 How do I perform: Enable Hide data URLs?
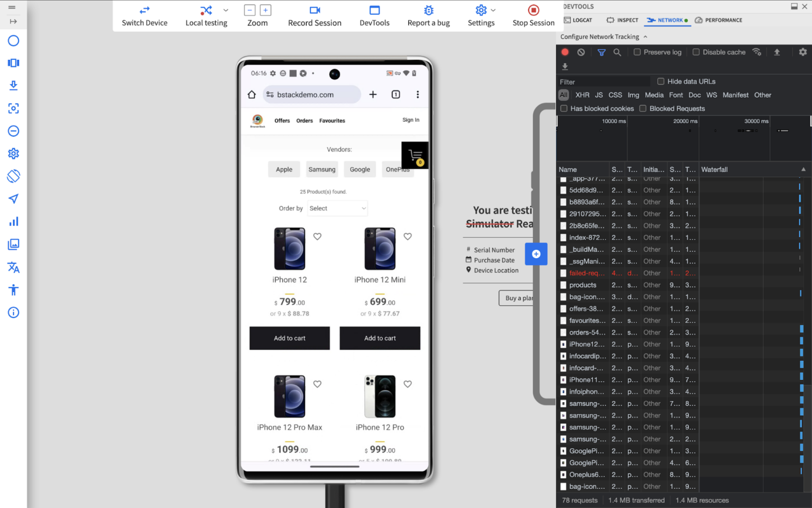pos(661,81)
